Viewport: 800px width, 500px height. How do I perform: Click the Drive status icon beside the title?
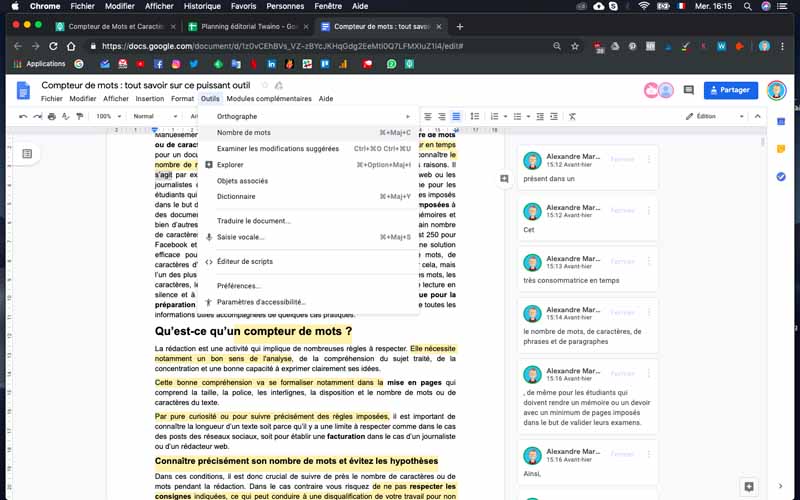coord(279,85)
